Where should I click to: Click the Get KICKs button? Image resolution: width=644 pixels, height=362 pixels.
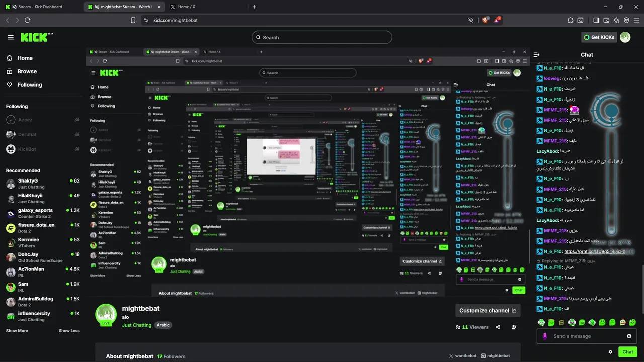tap(599, 37)
